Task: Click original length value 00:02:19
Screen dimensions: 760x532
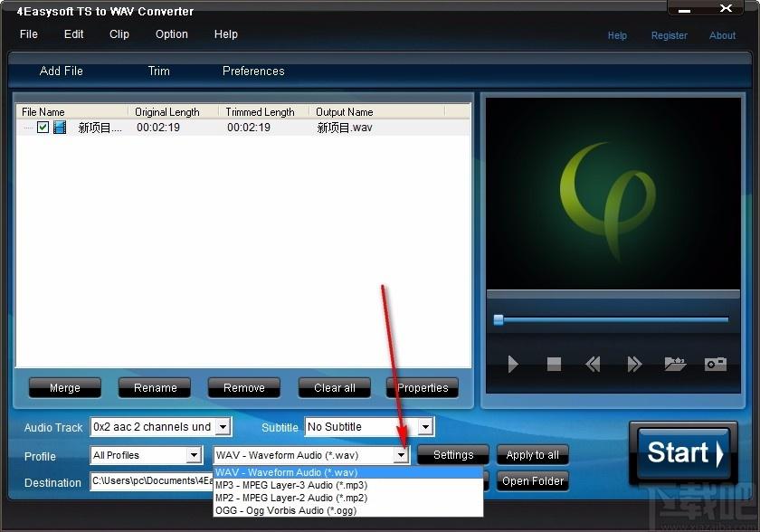Action: click(x=158, y=128)
